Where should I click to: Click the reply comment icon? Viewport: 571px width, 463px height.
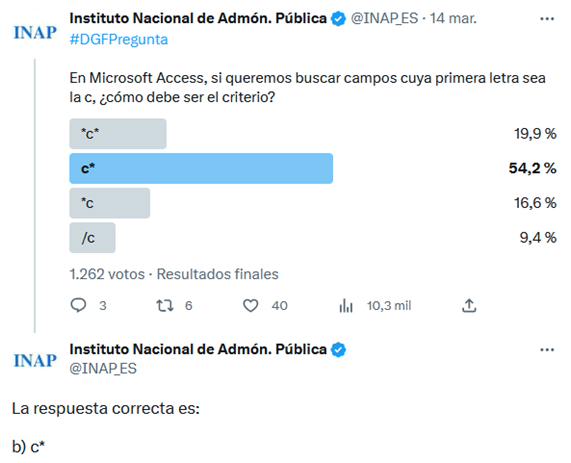point(78,305)
